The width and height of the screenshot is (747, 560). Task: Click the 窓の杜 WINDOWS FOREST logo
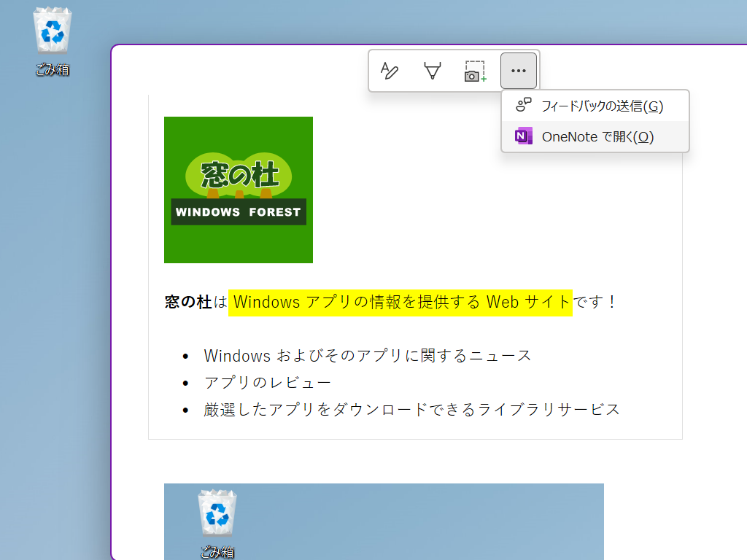(239, 189)
